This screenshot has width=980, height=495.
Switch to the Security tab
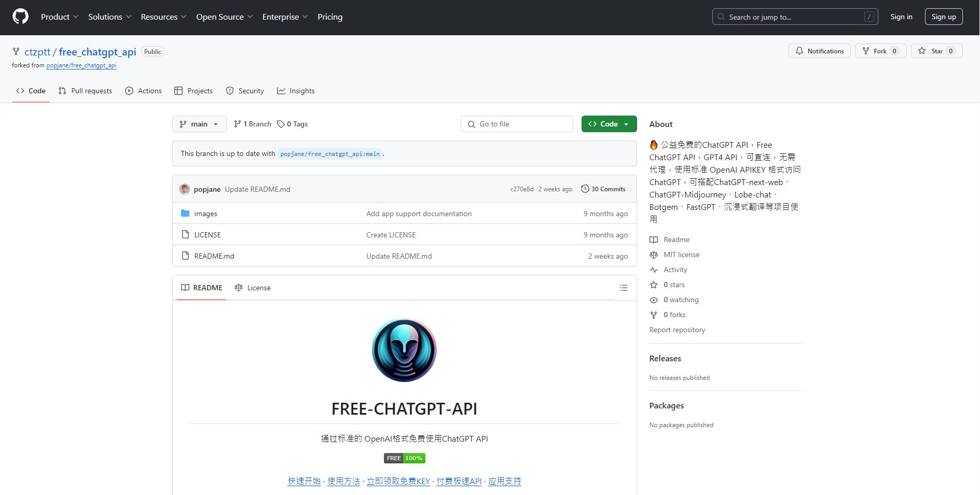click(x=245, y=91)
